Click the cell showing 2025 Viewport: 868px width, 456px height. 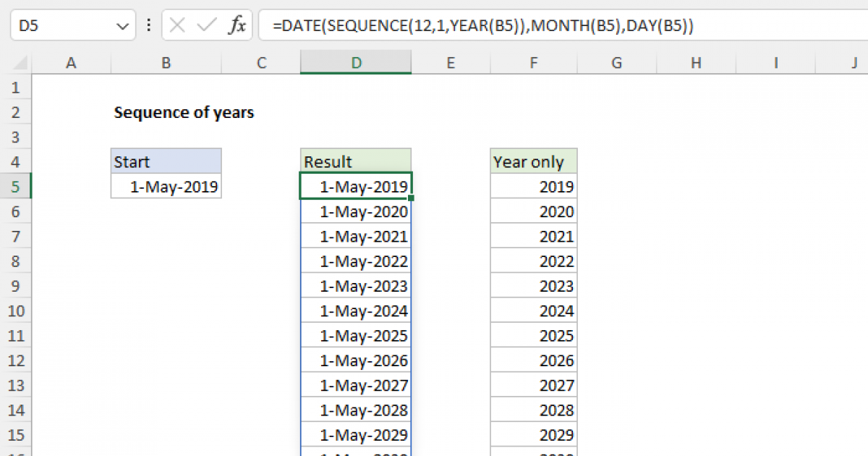pos(533,335)
